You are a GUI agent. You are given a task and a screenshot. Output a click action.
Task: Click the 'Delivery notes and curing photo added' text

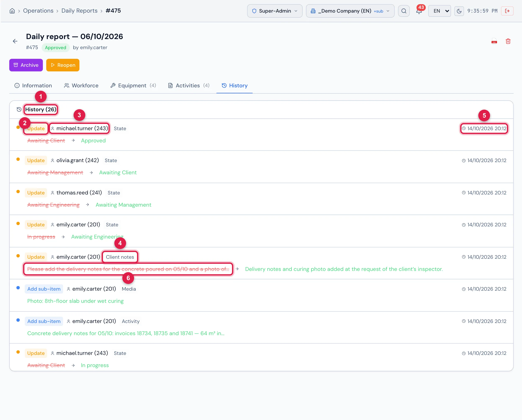[344, 269]
